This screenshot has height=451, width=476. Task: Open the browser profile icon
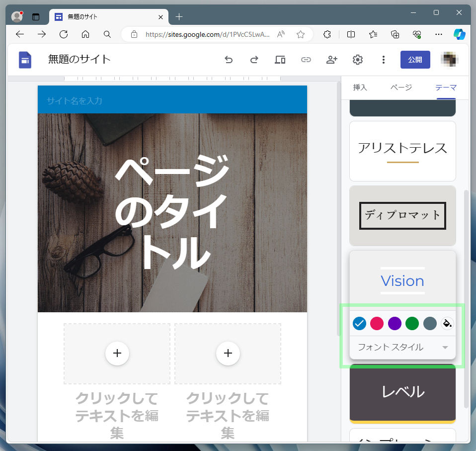[17, 16]
